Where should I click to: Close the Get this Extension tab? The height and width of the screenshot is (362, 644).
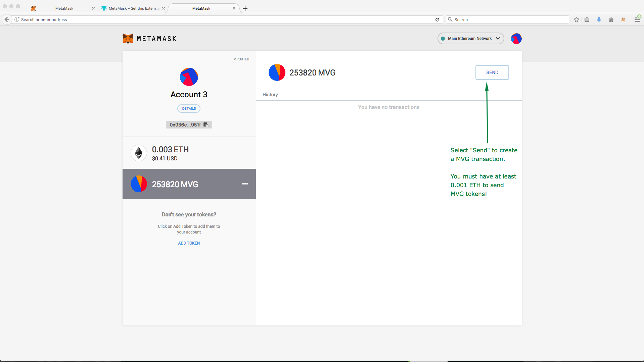point(164,8)
